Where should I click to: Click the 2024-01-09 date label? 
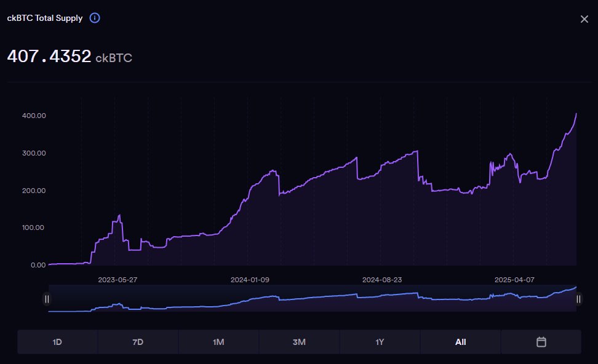250,280
